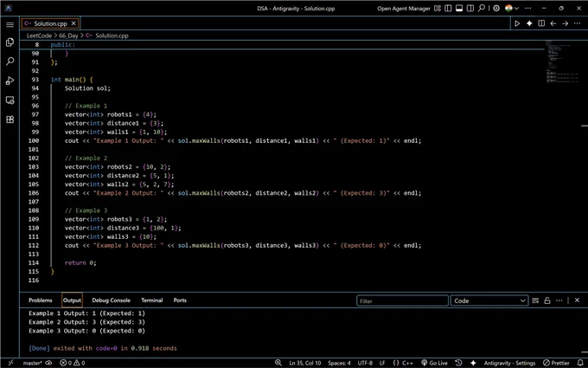Open the Remote Explorer view

click(10, 100)
